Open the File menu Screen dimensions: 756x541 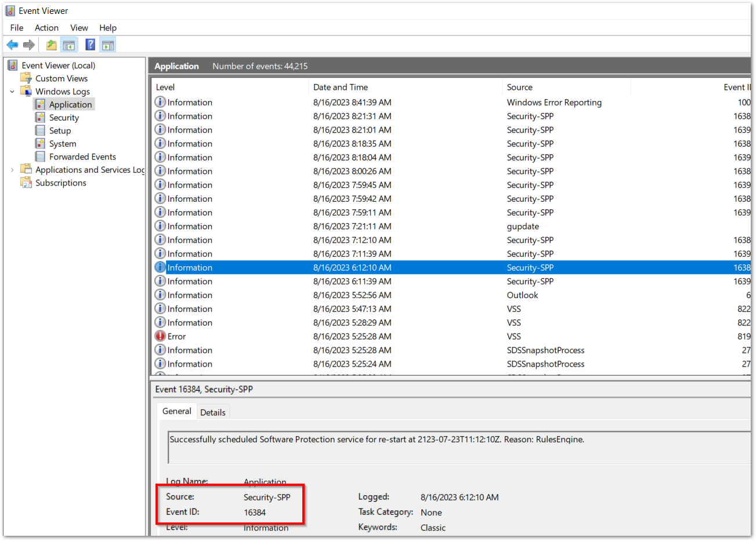point(17,28)
